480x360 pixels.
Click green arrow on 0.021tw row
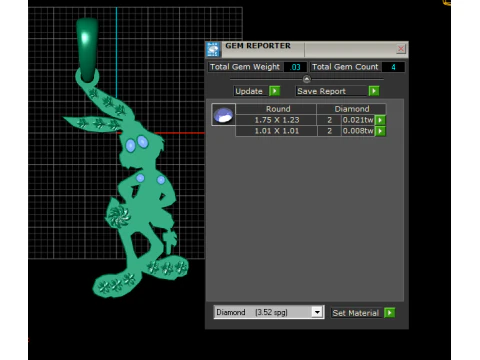(380, 120)
